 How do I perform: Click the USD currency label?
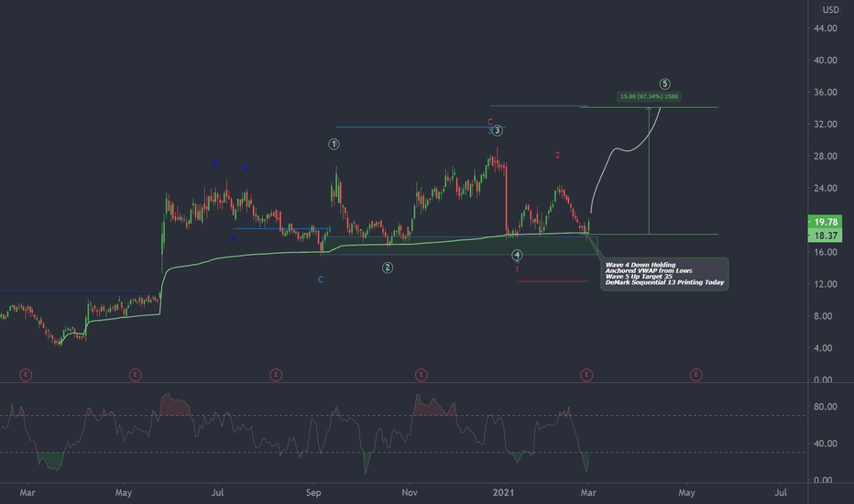[830, 10]
